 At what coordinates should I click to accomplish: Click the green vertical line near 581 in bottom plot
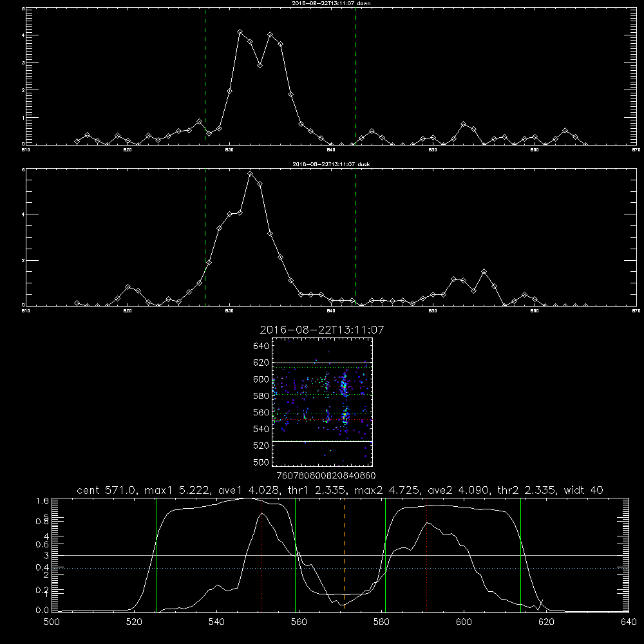(x=385, y=554)
